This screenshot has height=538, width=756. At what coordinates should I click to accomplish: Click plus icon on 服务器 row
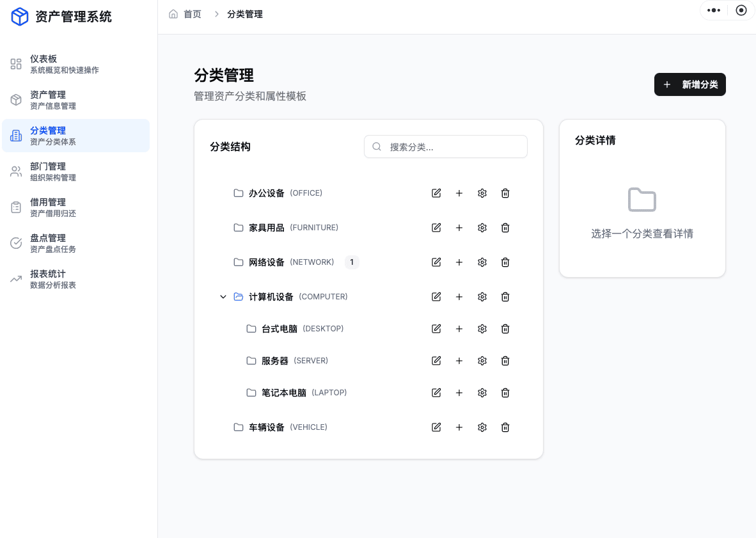[459, 361]
